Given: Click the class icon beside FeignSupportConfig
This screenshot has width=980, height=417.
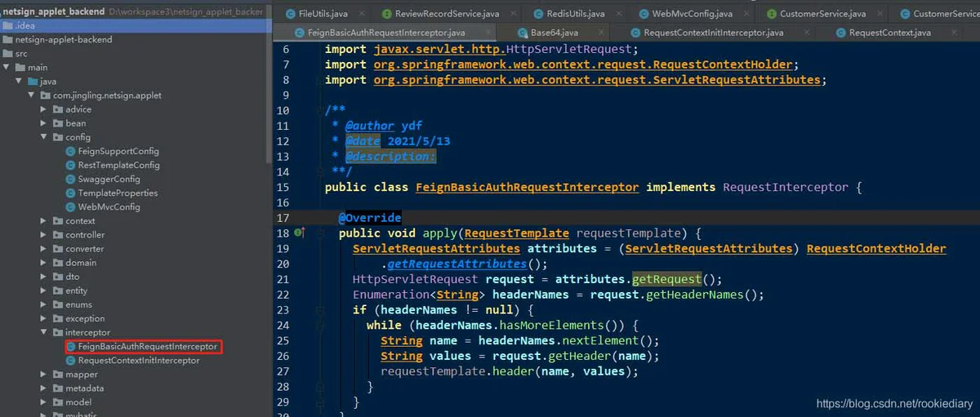Looking at the screenshot, I should (70, 152).
